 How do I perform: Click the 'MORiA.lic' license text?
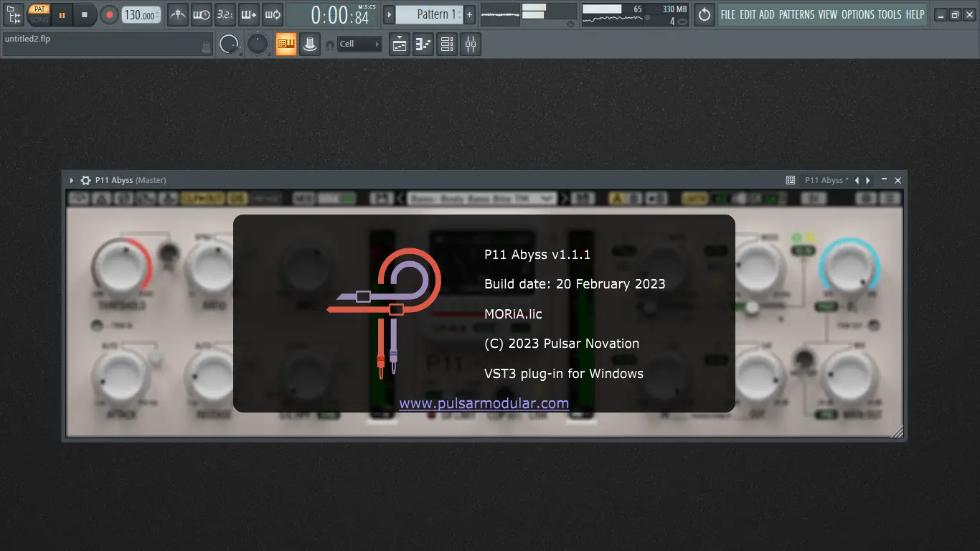tap(513, 314)
